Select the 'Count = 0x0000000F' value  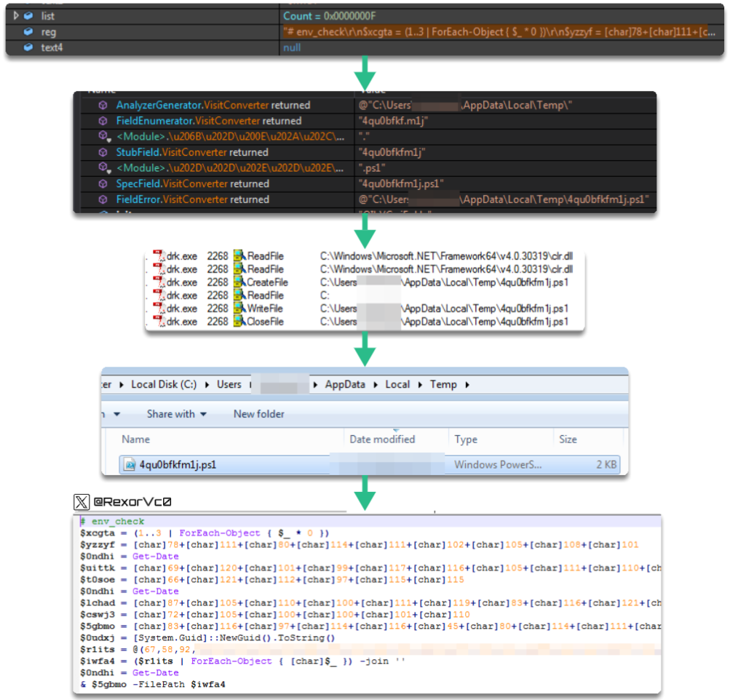(x=329, y=16)
